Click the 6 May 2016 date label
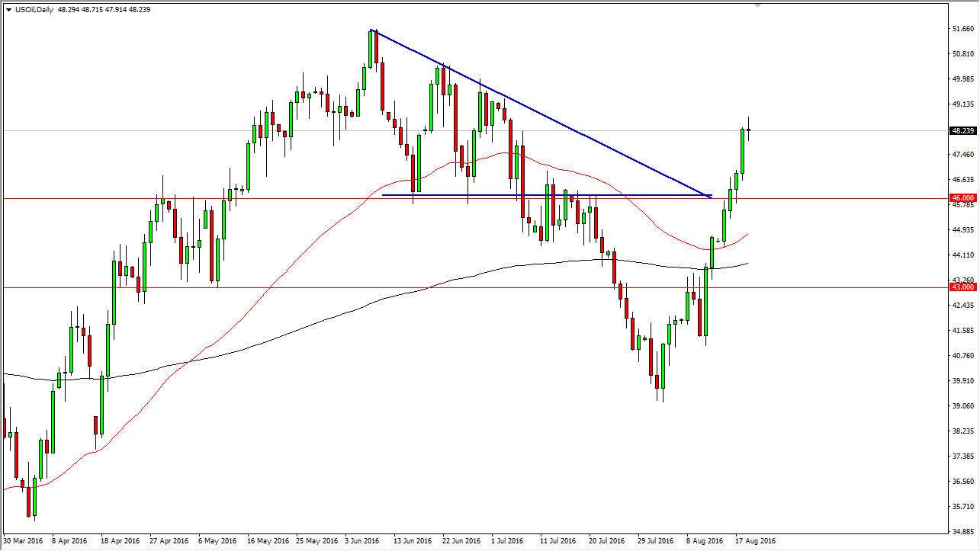The image size is (980, 551). click(218, 542)
